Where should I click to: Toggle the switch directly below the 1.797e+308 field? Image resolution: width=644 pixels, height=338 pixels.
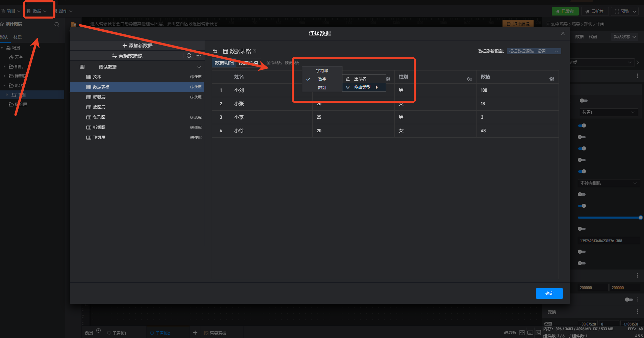(x=582, y=252)
